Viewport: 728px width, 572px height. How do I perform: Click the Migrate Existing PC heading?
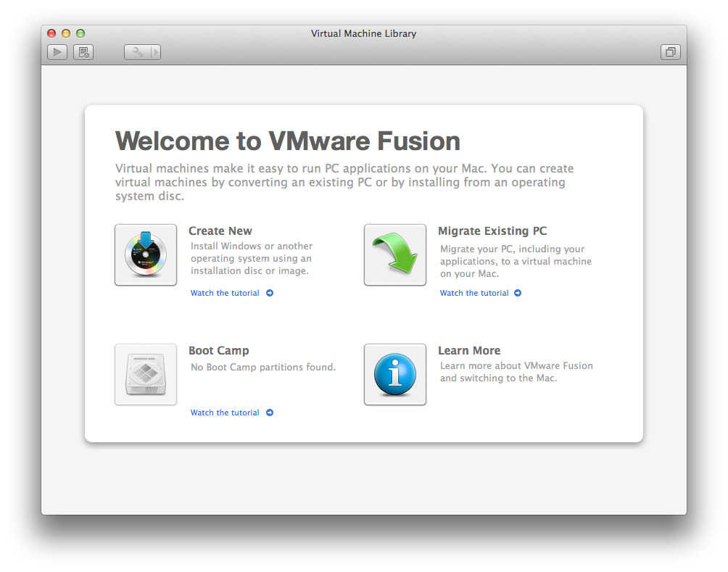tap(492, 231)
